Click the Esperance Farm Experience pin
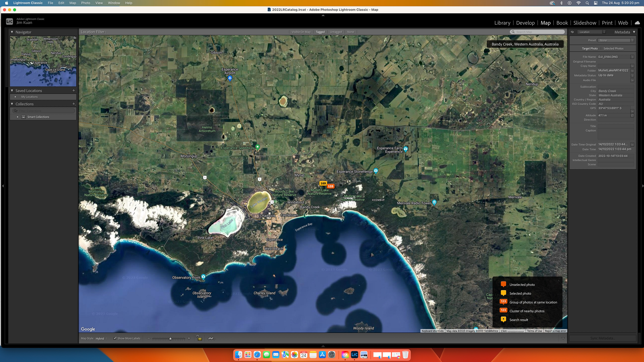644x362 pixels. (406, 149)
